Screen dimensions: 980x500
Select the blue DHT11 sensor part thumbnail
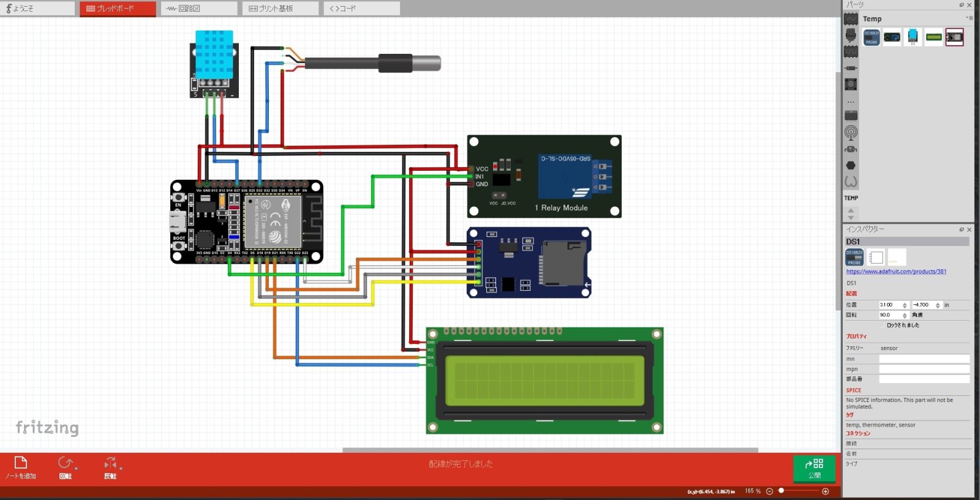click(913, 37)
